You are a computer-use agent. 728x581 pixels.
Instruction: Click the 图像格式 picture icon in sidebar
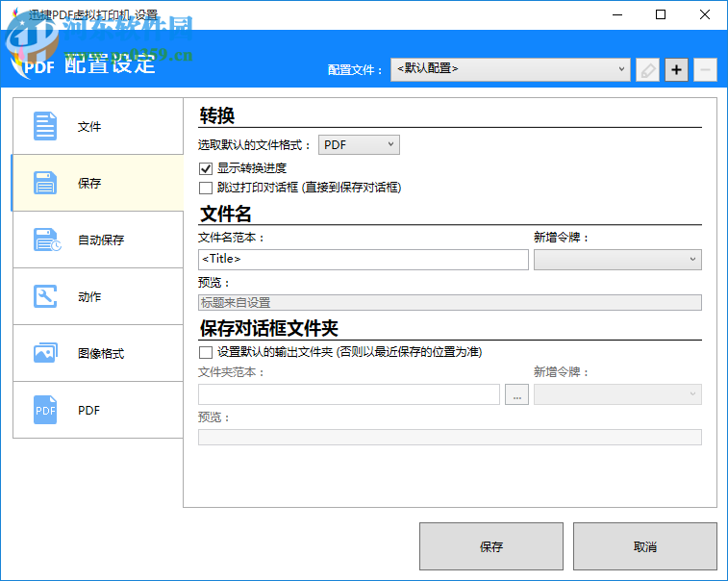[x=45, y=353]
